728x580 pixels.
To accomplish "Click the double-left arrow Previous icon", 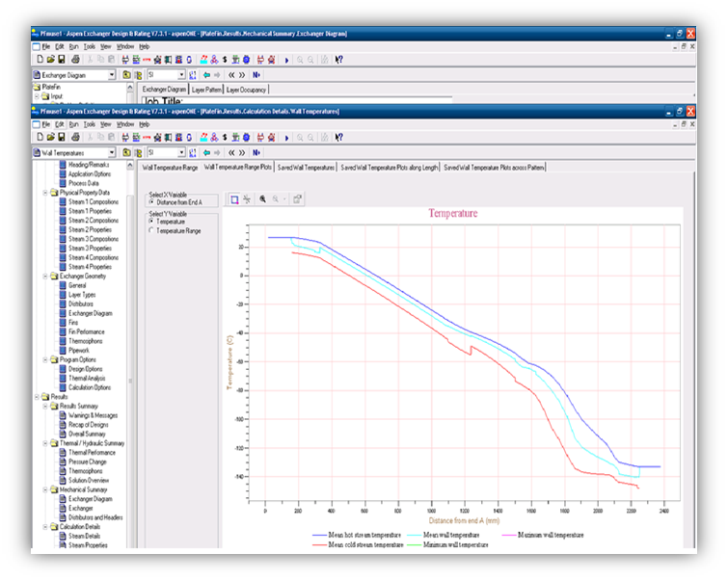I will (232, 152).
